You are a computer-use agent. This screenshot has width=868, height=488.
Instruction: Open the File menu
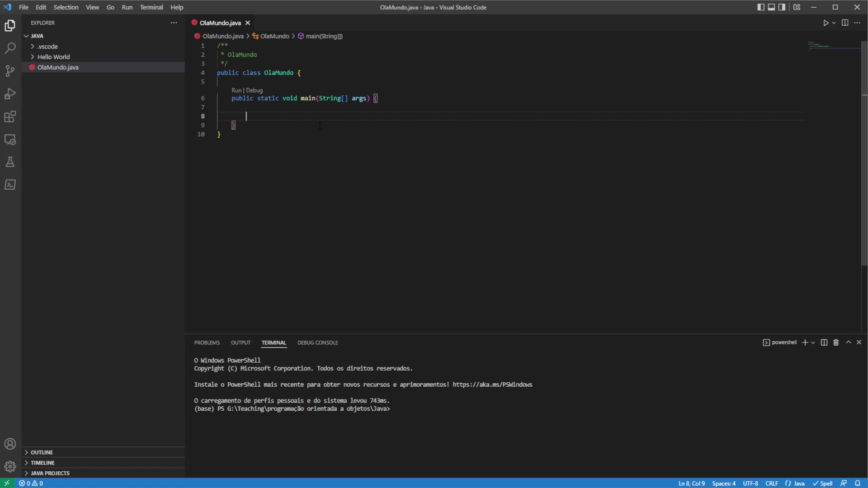point(24,7)
